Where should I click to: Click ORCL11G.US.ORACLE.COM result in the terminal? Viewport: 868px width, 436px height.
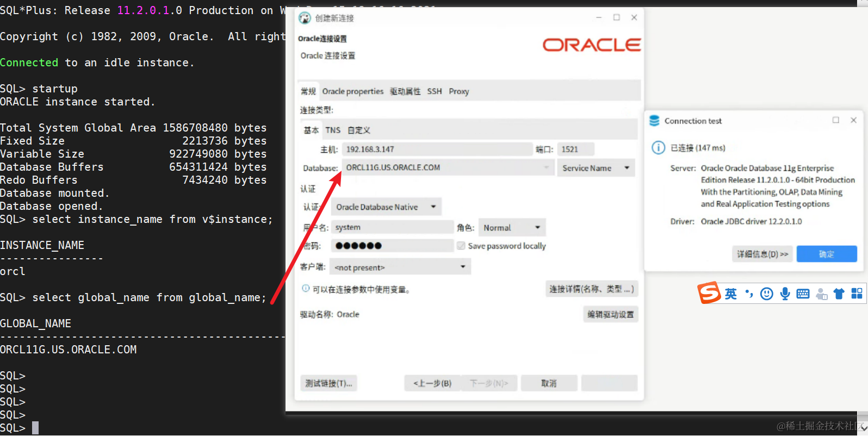pos(69,350)
